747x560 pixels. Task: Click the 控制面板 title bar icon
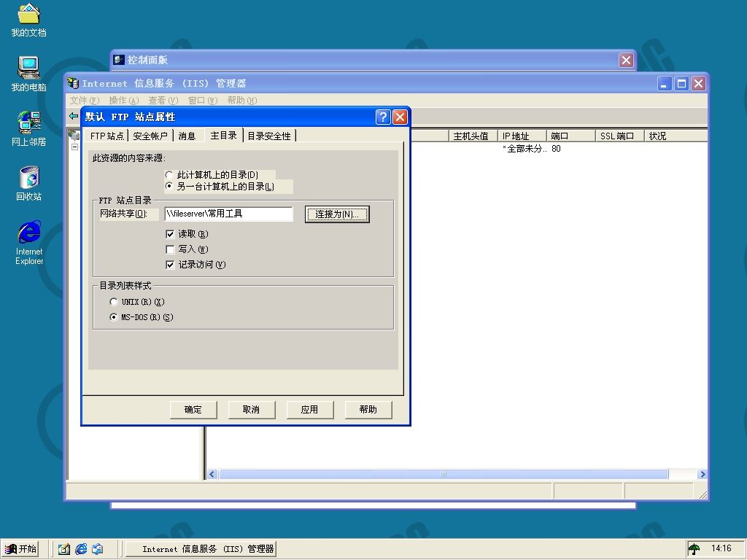[119, 60]
